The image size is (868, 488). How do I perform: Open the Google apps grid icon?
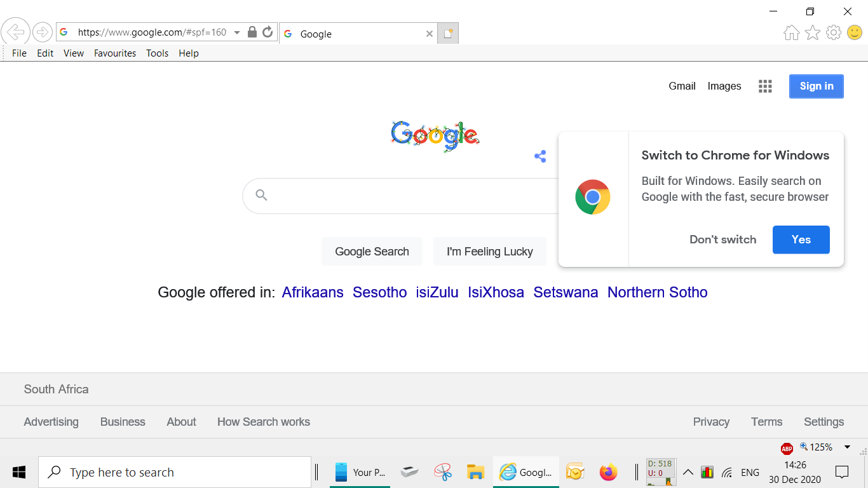click(x=765, y=86)
